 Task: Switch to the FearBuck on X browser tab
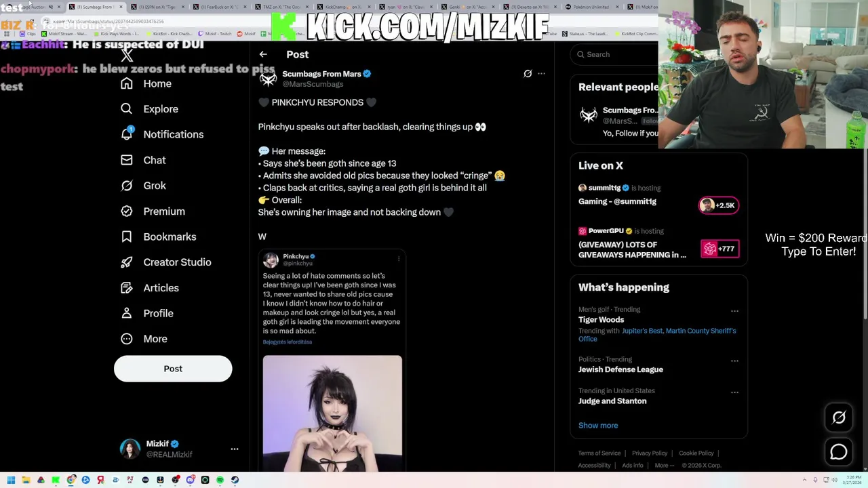coord(220,7)
